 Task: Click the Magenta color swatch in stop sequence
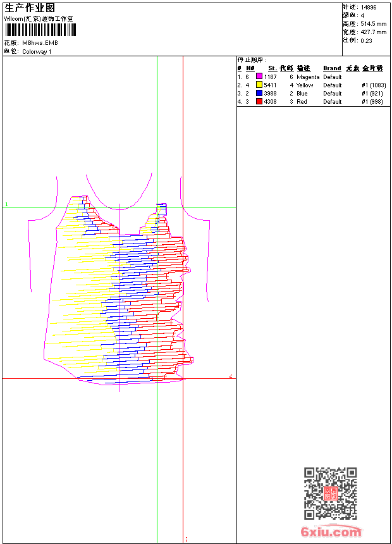(x=259, y=77)
